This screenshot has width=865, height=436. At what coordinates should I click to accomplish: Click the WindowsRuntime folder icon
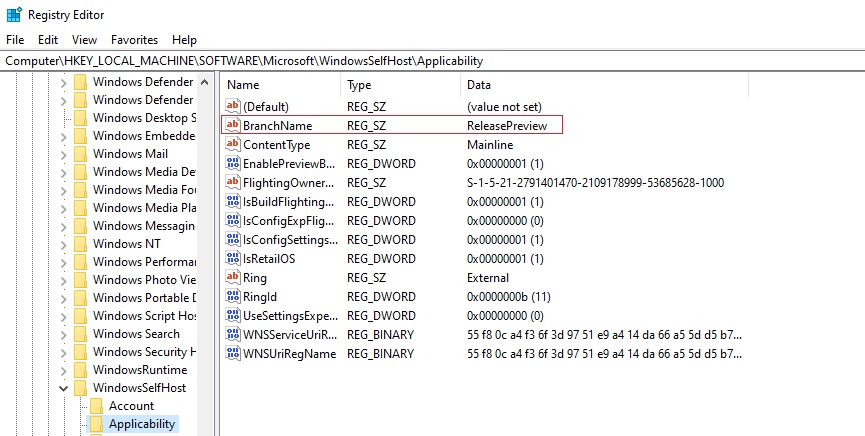pos(81,370)
